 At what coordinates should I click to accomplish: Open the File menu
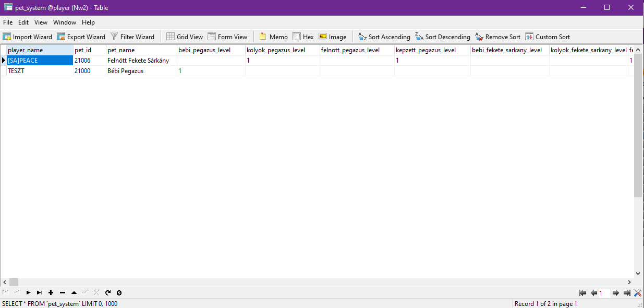(x=8, y=22)
